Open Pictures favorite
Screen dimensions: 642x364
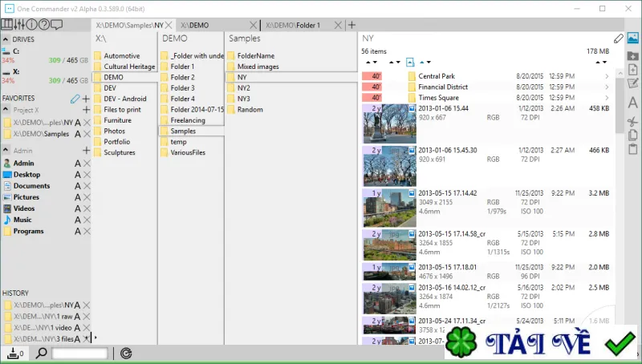[x=26, y=197]
